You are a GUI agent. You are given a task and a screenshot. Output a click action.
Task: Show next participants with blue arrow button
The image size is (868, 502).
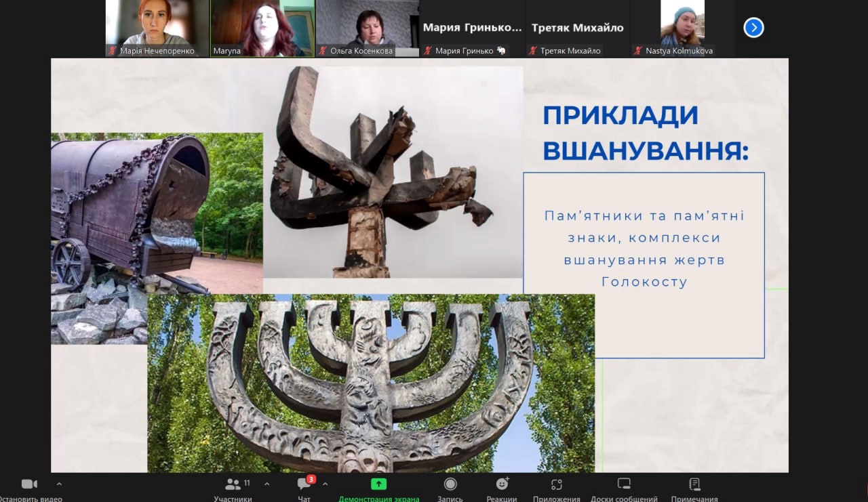point(753,27)
